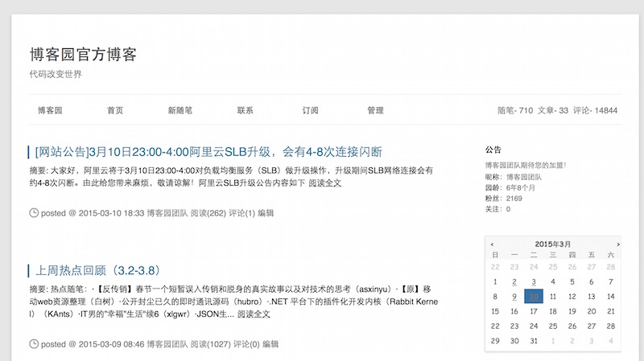
Task: Open 管理 from the navigation bar
Action: [375, 110]
